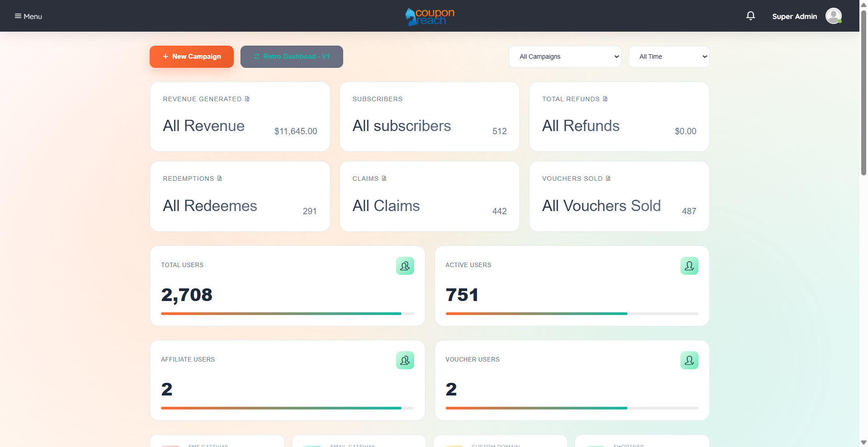
Task: Open the Claims report icon
Action: point(384,179)
